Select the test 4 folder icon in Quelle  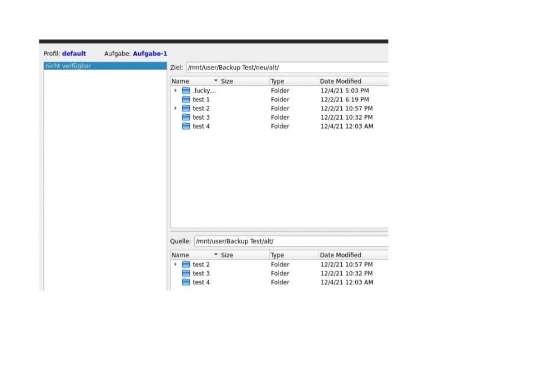tap(186, 282)
